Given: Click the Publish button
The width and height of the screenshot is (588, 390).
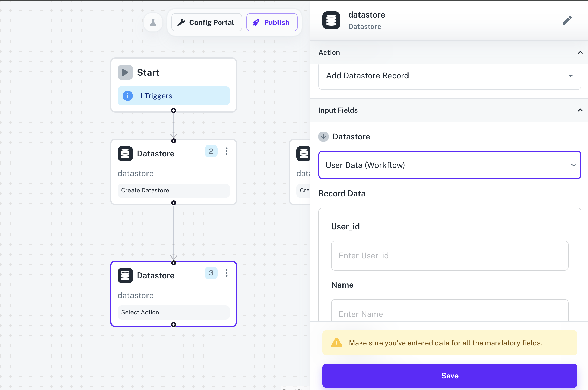Looking at the screenshot, I should pos(272,22).
